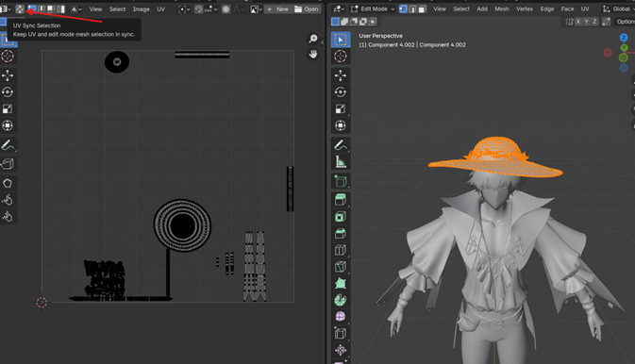Viewport: 635px width, 364px height.
Task: Switch UV editor to island select mode
Action: coord(61,8)
